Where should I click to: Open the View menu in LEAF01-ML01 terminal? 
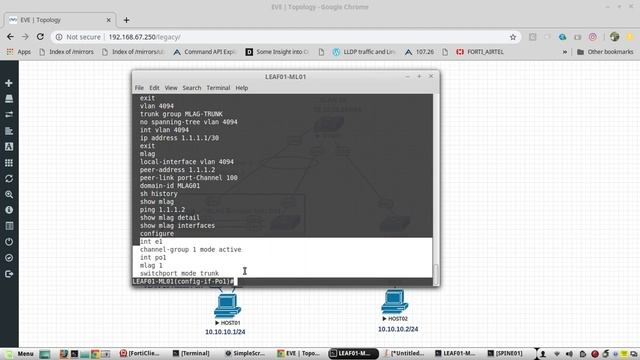pyautogui.click(x=171, y=88)
